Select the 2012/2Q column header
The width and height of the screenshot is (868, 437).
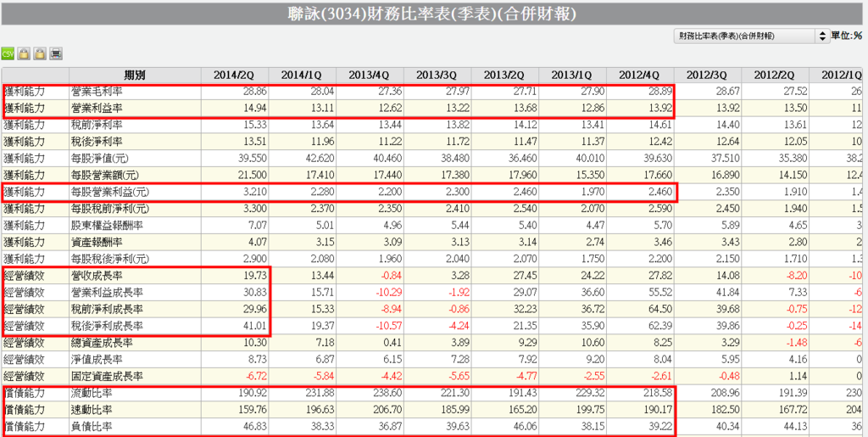(775, 75)
